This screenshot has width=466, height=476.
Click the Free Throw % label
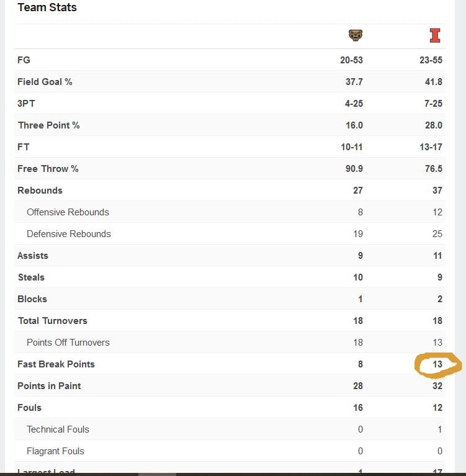[48, 169]
